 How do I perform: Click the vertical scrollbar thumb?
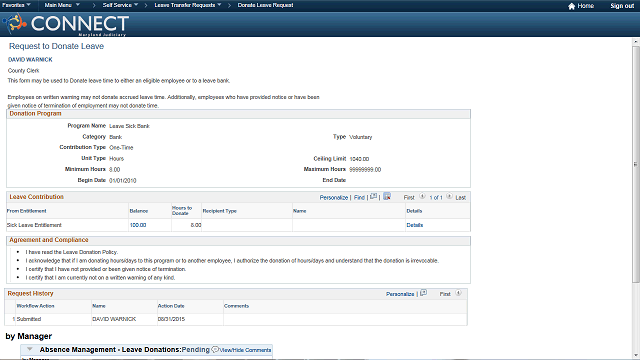tap(636, 163)
